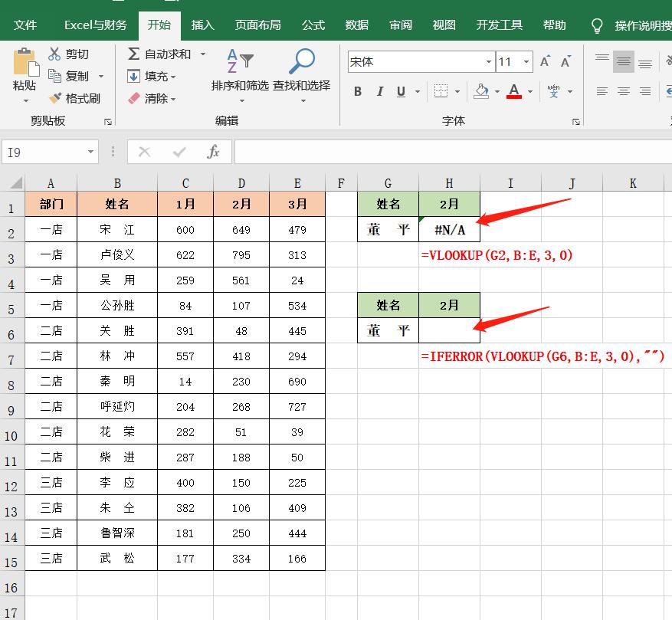Switch to the 公式 (Formulas) tab
This screenshot has height=620, width=672.
[x=313, y=25]
